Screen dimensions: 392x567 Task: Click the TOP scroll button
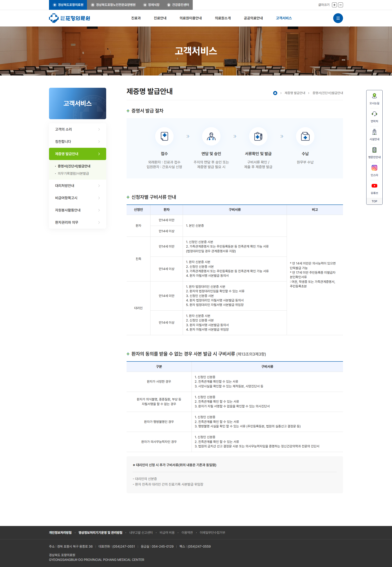374,201
